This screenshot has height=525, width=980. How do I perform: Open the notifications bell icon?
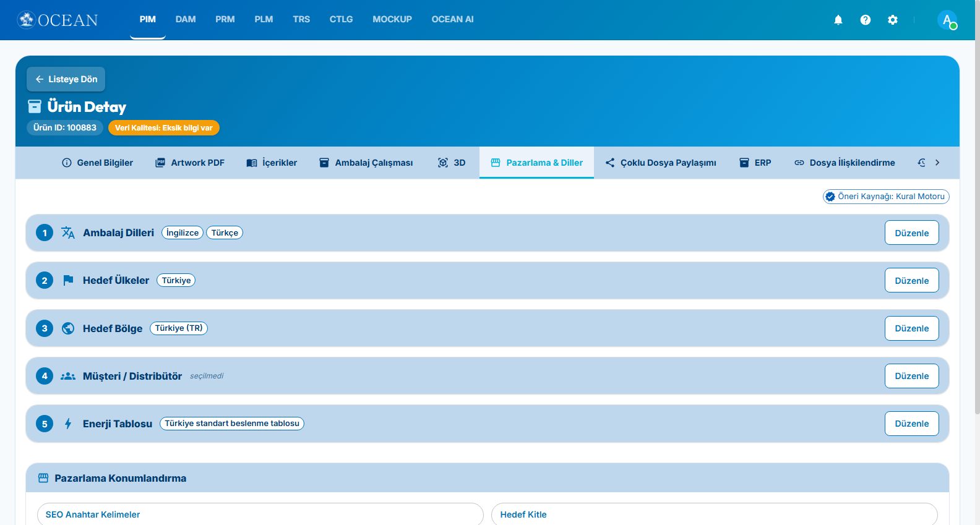(x=838, y=20)
